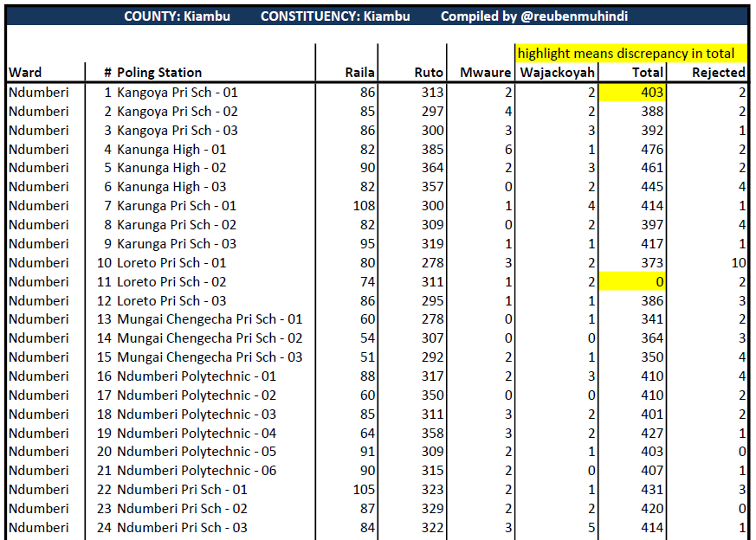Click Ruto value 364 for Kanunga High - 02

[432, 168]
